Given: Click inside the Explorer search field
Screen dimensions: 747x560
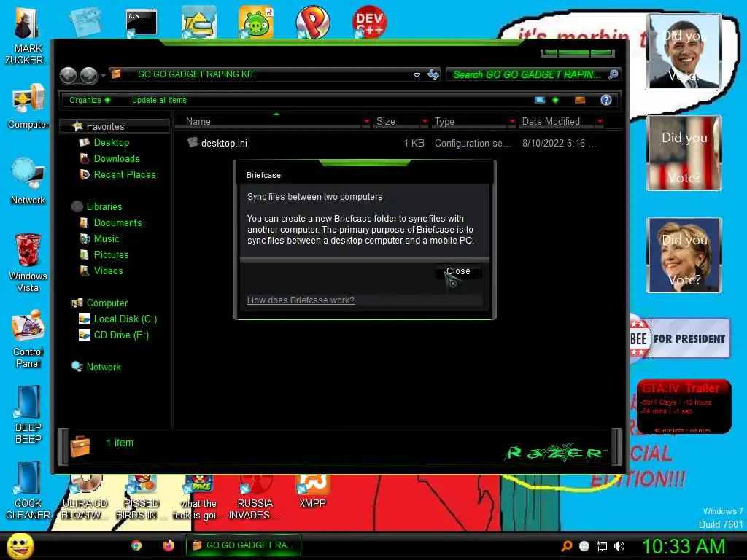Looking at the screenshot, I should pyautogui.click(x=527, y=75).
